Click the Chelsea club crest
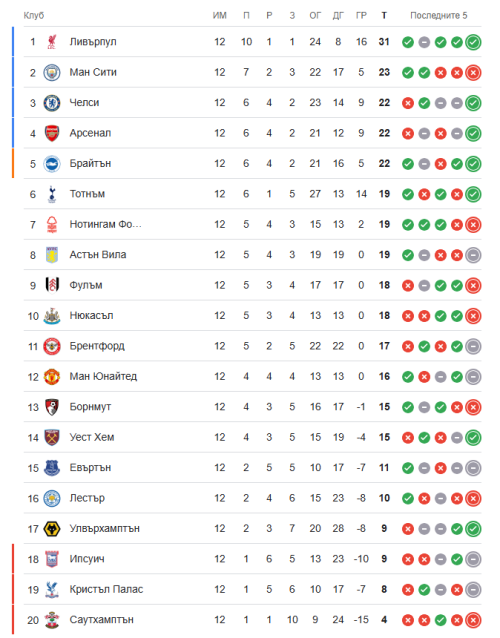500x638 pixels. click(52, 103)
